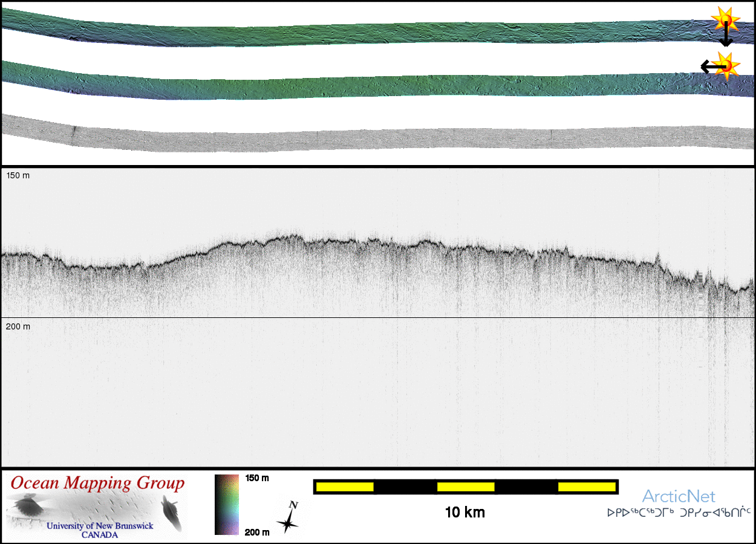This screenshot has height=544, width=756.
Task: Click the 200 m label beside color legend
Action: [257, 532]
